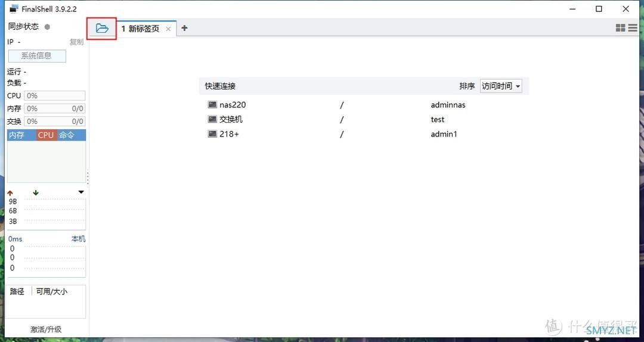Click the test username text
This screenshot has width=644, height=342.
coord(438,120)
